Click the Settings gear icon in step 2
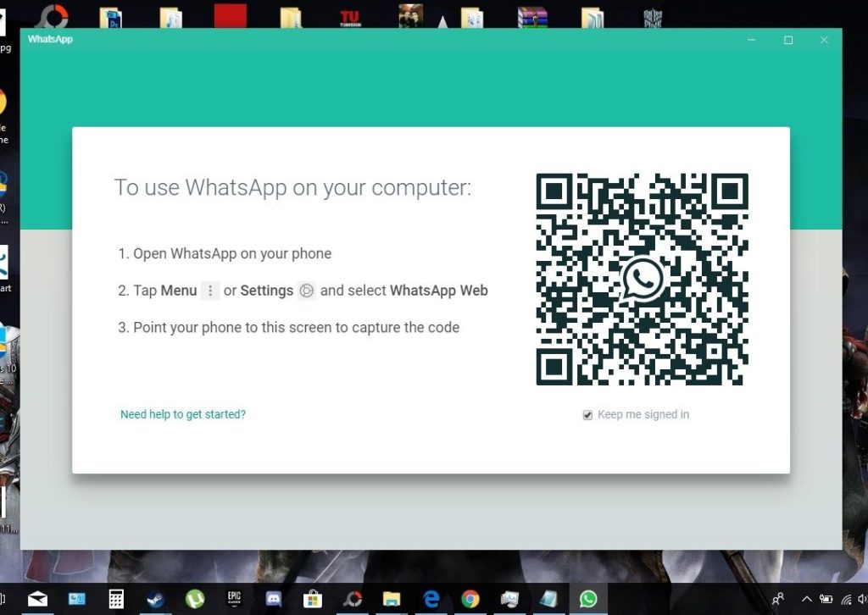 point(306,291)
